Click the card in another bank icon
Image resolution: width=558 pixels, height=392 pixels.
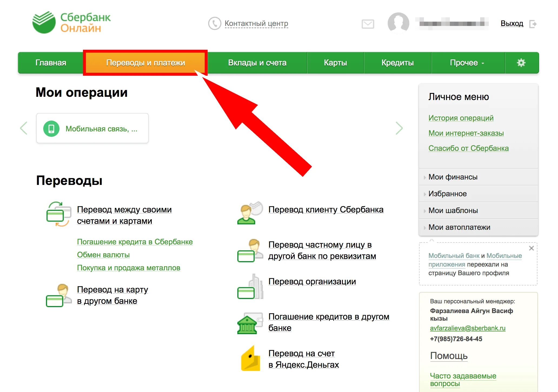click(x=59, y=295)
